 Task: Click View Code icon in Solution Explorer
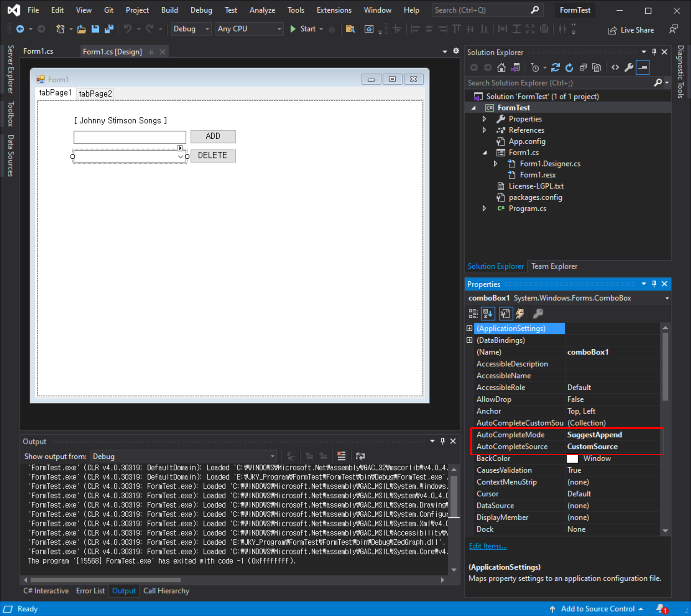pyautogui.click(x=615, y=68)
